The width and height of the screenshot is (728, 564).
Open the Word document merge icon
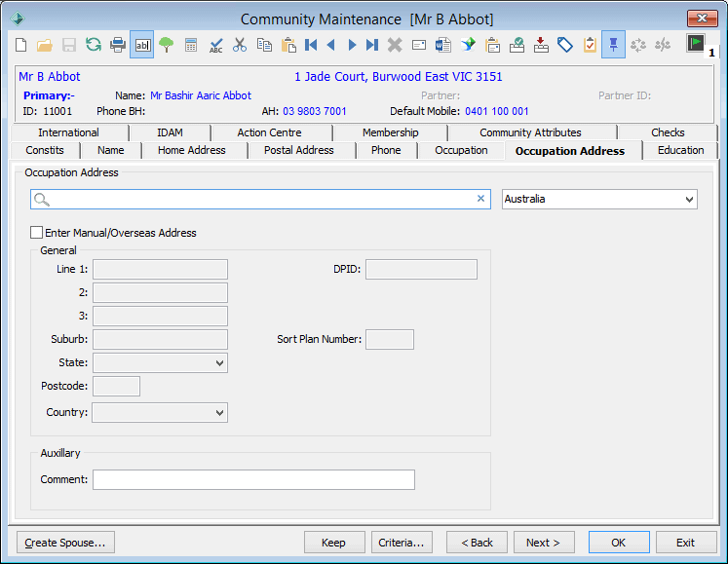pos(443,45)
